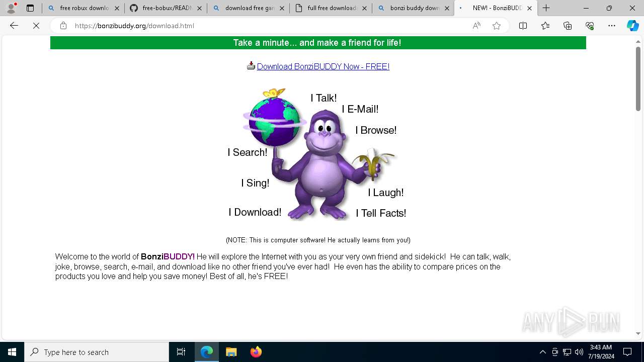The image size is (644, 362).
Task: Open the Copilot sidebar
Action: point(632,26)
